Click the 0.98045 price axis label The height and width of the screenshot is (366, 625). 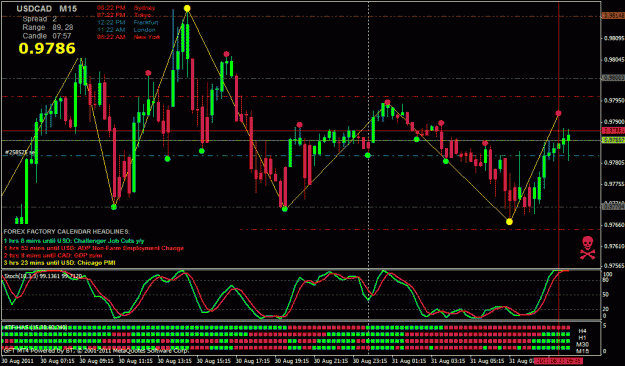tap(614, 60)
